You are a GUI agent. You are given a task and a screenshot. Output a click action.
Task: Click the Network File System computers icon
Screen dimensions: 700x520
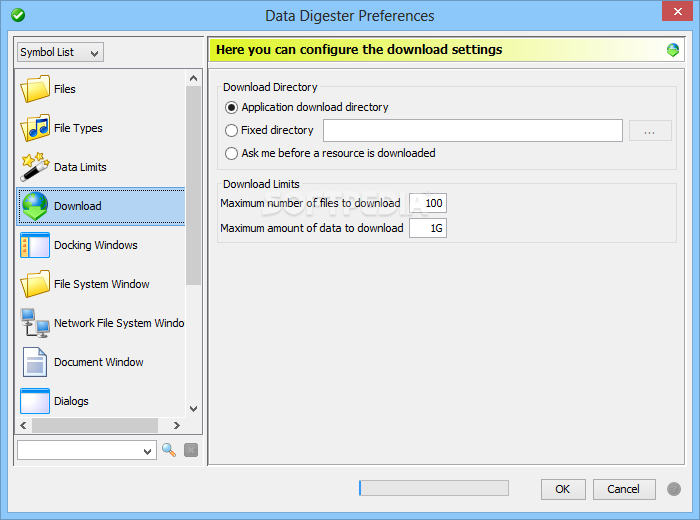(35, 323)
